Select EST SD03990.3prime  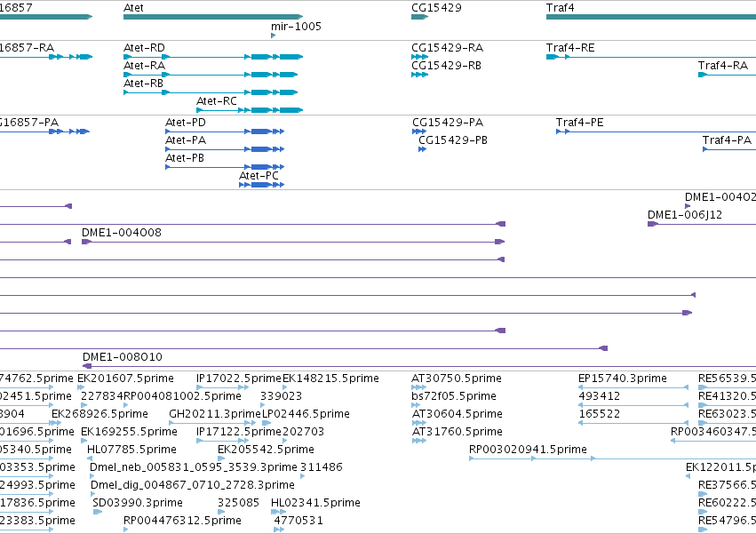[98, 513]
